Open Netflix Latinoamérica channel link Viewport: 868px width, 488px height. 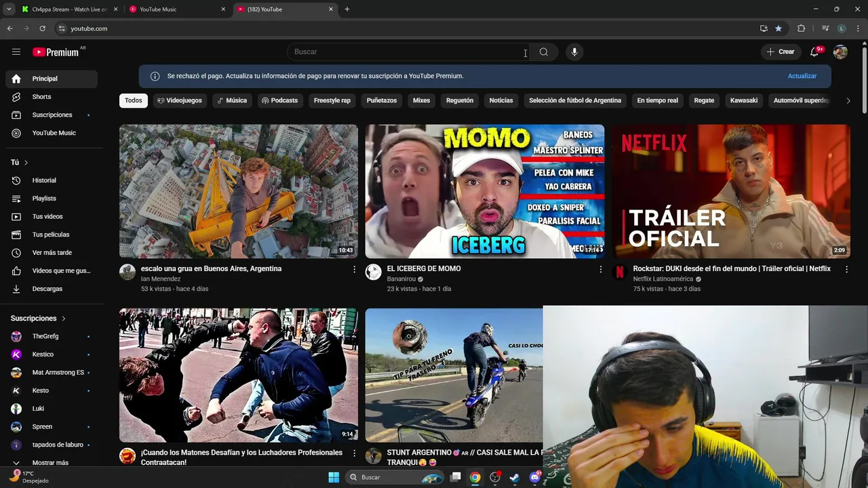click(663, 279)
